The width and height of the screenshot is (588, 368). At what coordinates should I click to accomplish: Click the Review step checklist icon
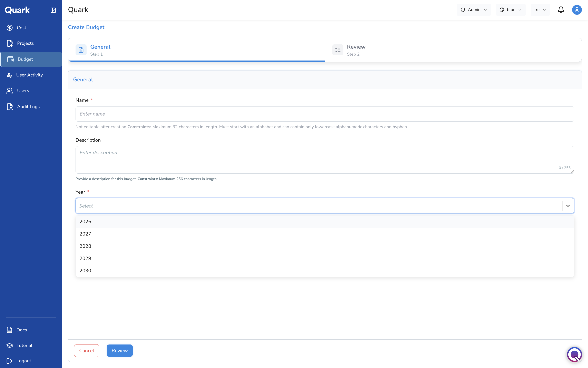coord(338,50)
